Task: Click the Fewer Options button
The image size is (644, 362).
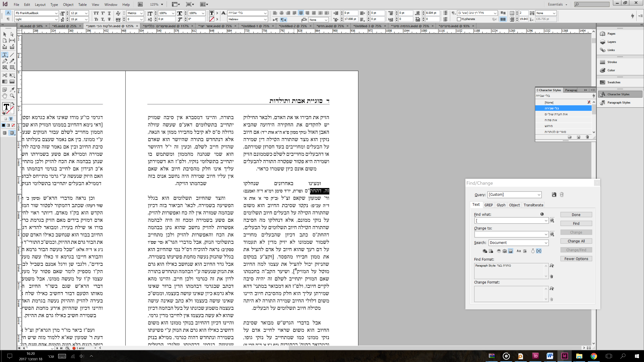Action: tap(576, 259)
